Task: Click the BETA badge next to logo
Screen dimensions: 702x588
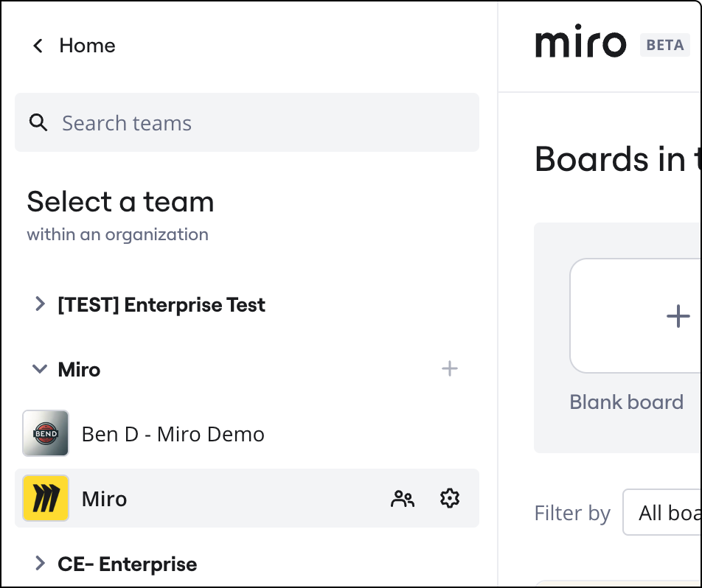Action: [664, 45]
